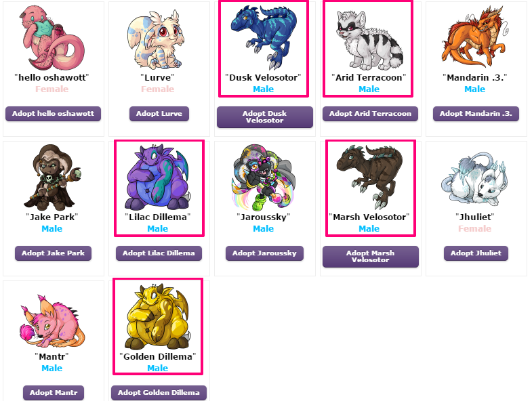
Task: Click the pink Mantr pet image
Action: pos(52,321)
